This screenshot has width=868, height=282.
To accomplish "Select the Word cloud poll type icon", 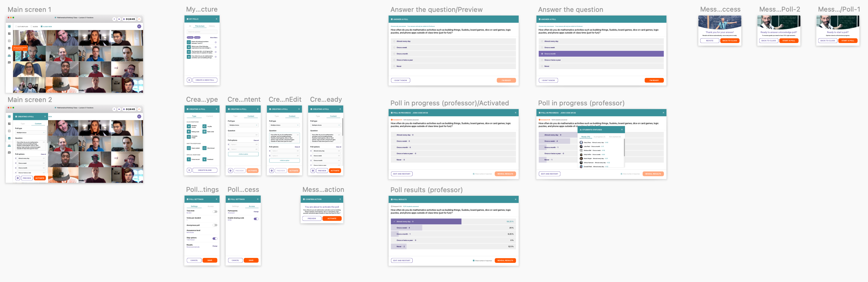I will [x=204, y=148].
